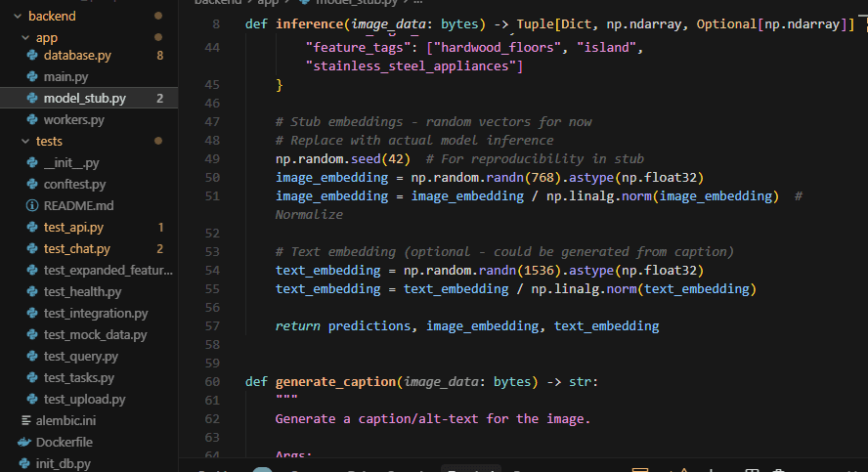Click the 'Normalize' wrapped comment text
The width and height of the screenshot is (868, 472).
tap(310, 215)
